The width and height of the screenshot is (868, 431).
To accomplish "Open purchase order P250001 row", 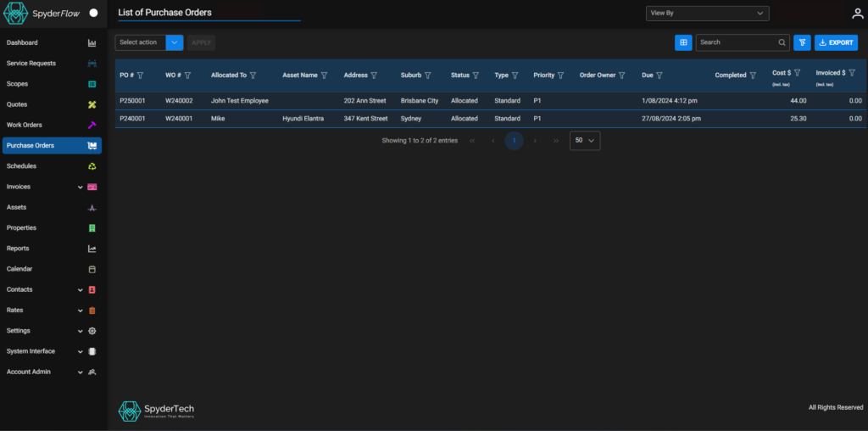I will pyautogui.click(x=132, y=101).
